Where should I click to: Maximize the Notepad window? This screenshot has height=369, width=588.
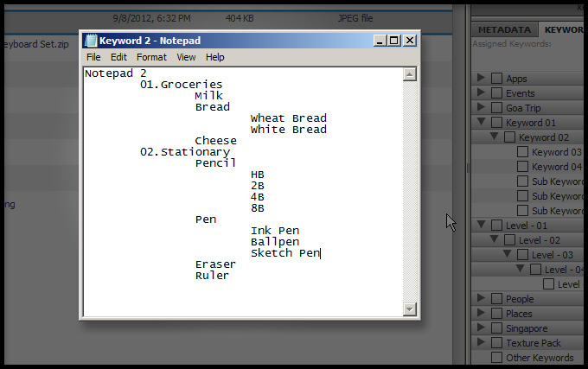pos(394,41)
